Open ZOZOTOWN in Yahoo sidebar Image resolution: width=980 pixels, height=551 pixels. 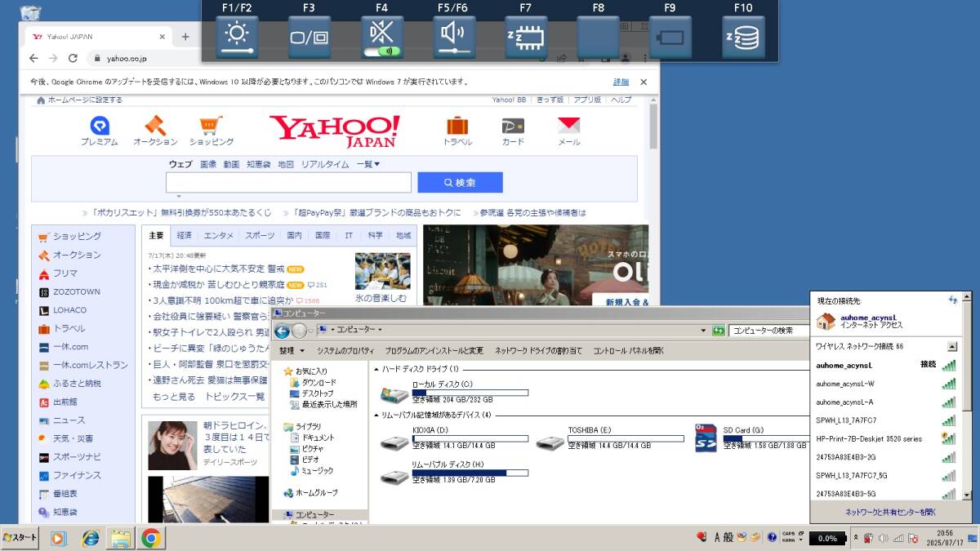(77, 291)
